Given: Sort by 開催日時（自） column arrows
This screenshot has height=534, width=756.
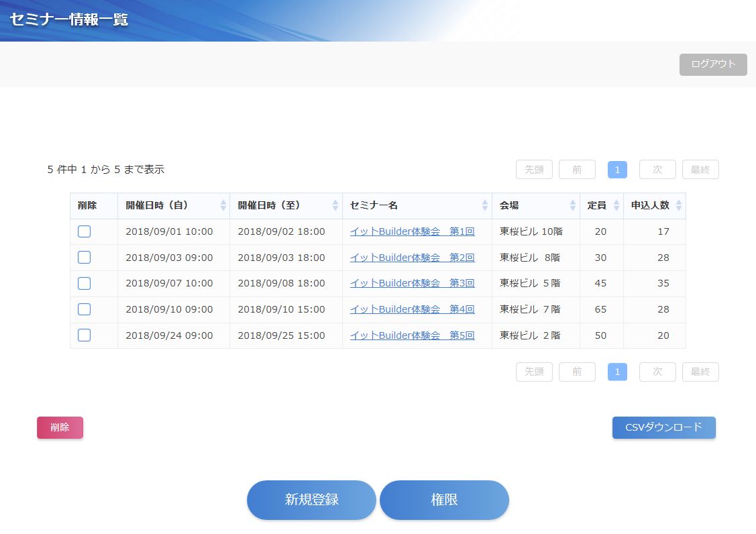Looking at the screenshot, I should click(x=223, y=205).
